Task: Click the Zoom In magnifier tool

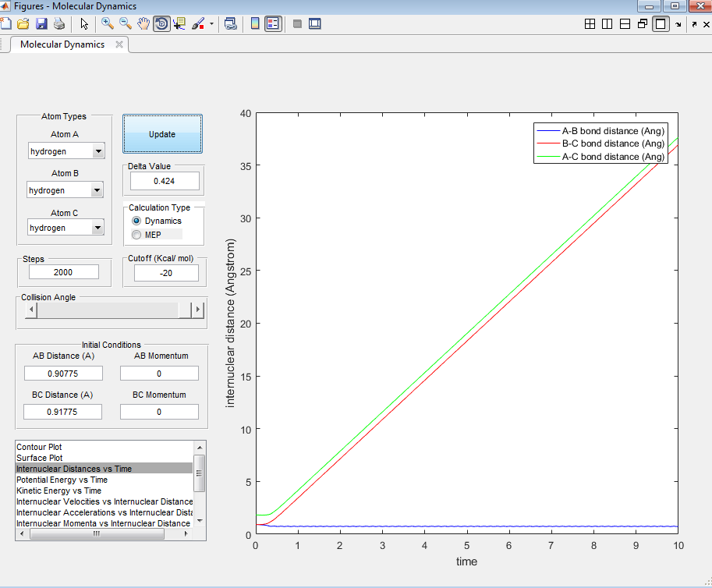Action: (108, 23)
